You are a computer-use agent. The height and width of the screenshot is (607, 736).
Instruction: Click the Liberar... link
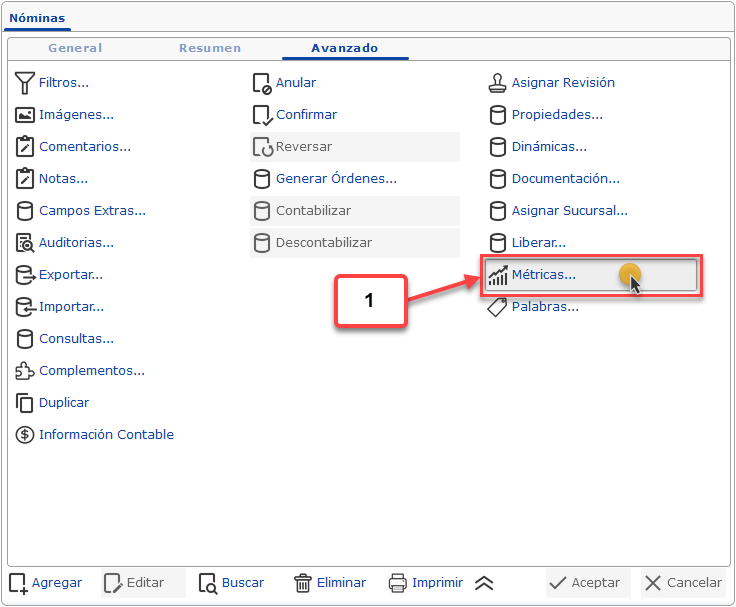coord(539,242)
